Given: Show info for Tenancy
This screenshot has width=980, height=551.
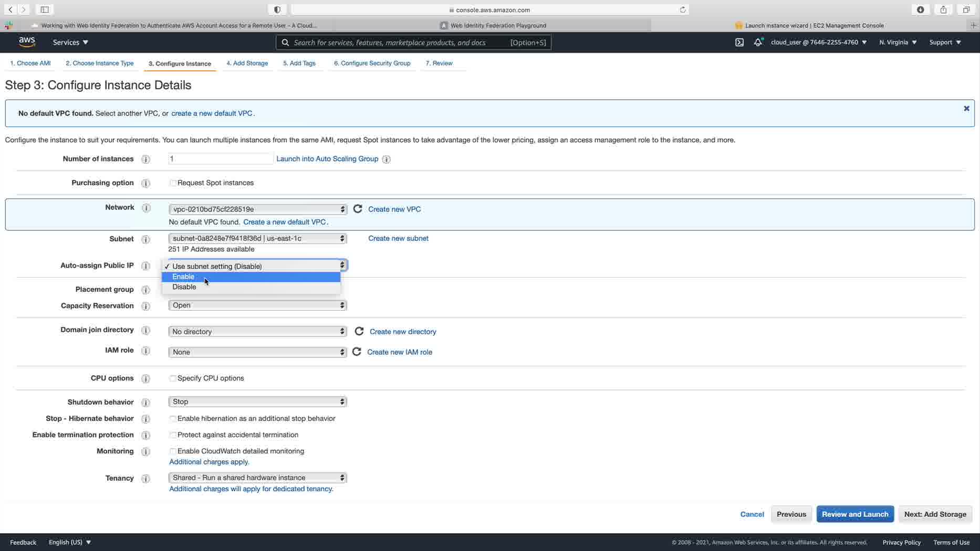Looking at the screenshot, I should 146,479.
